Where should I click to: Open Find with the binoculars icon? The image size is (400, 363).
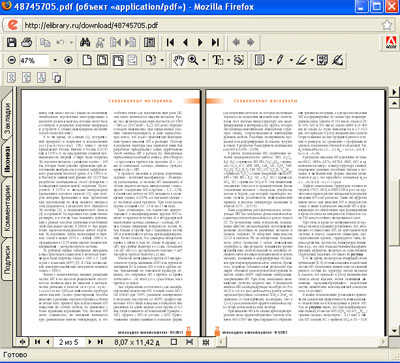[85, 42]
